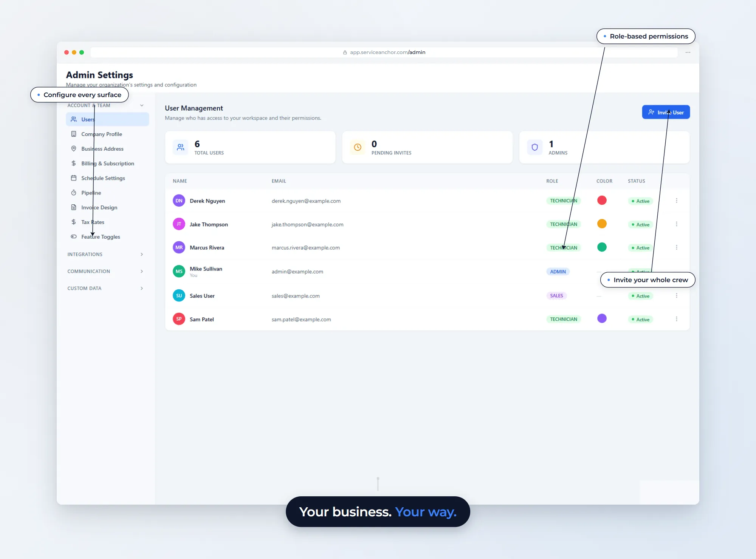Screen dimensions: 756x559
Task: Open Company Profile settings
Action: tap(107, 134)
